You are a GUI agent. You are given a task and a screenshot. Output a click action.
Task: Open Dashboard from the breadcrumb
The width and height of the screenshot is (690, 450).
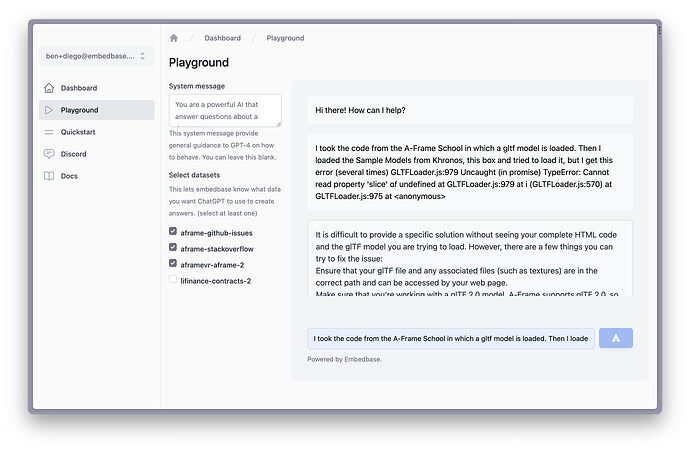(x=222, y=38)
